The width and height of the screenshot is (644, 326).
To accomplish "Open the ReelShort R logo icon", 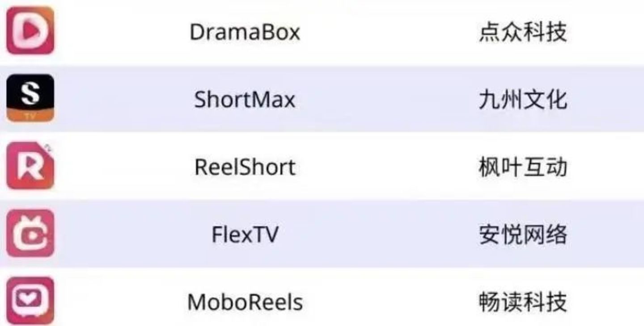I will tap(30, 166).
